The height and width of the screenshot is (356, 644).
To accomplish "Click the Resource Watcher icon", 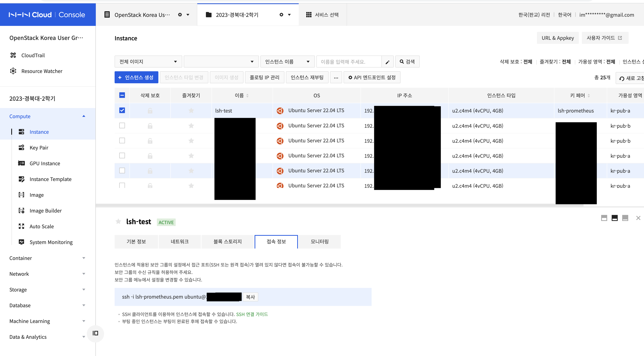I will pyautogui.click(x=13, y=71).
